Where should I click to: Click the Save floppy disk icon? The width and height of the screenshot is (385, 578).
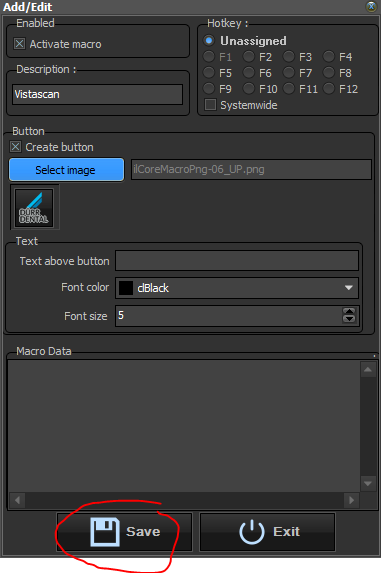click(x=105, y=532)
